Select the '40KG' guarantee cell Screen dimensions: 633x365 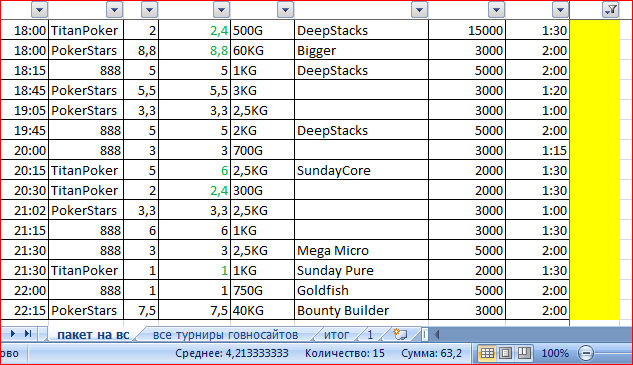tap(262, 310)
